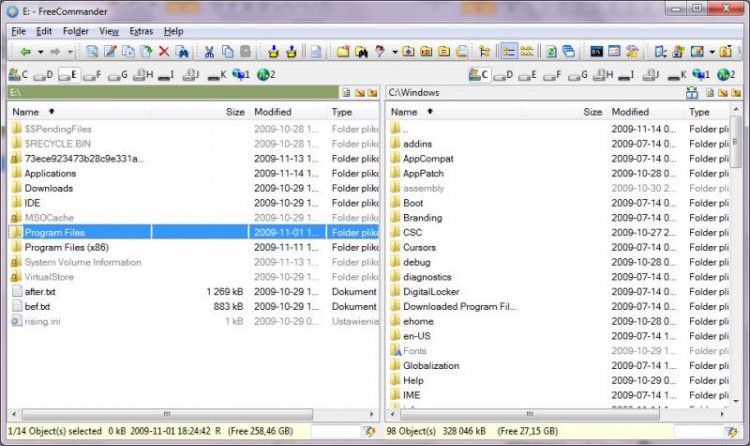The width and height of the screenshot is (750, 446).
Task: Click network drive 1 in left drive bar
Action: [241, 75]
